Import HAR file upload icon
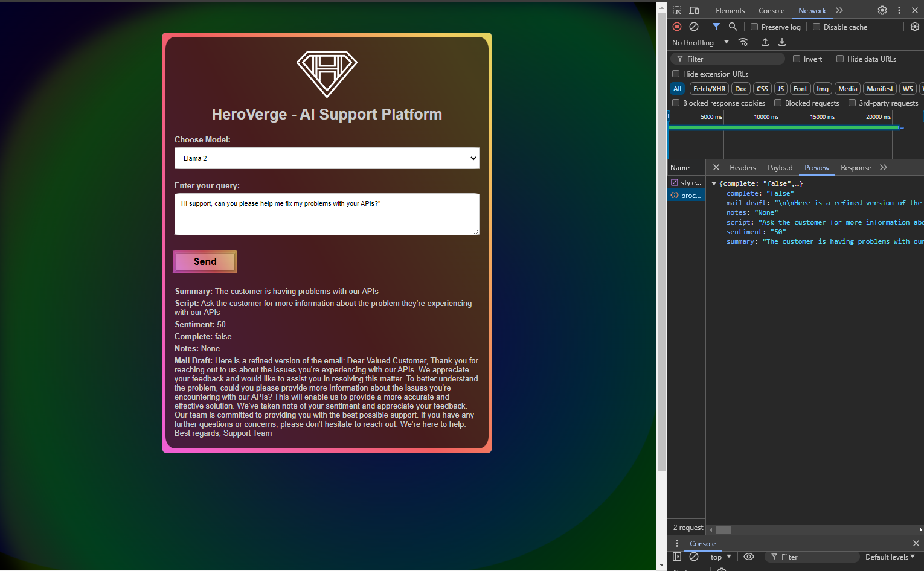This screenshot has width=924, height=571. (x=765, y=42)
